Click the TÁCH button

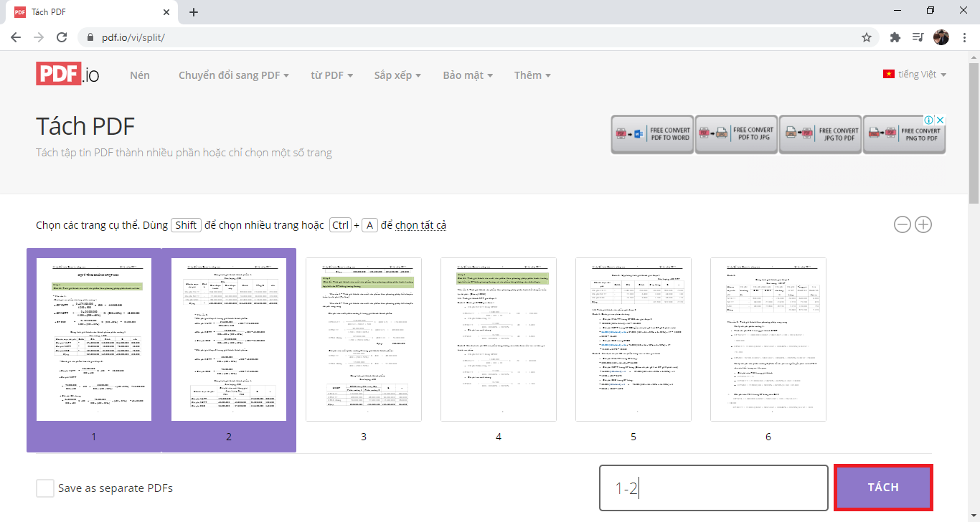tap(883, 488)
